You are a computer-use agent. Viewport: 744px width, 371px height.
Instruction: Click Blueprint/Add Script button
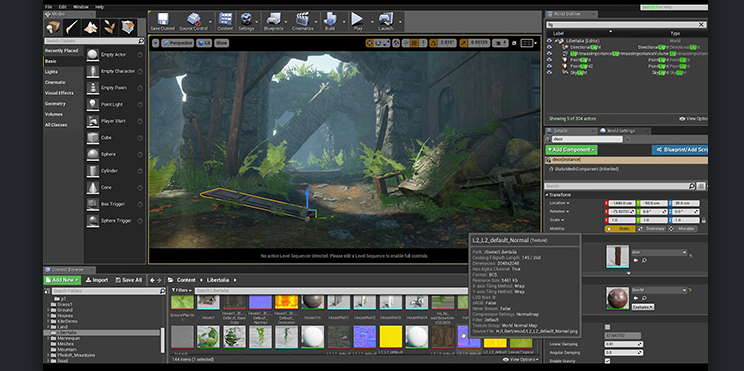point(679,150)
